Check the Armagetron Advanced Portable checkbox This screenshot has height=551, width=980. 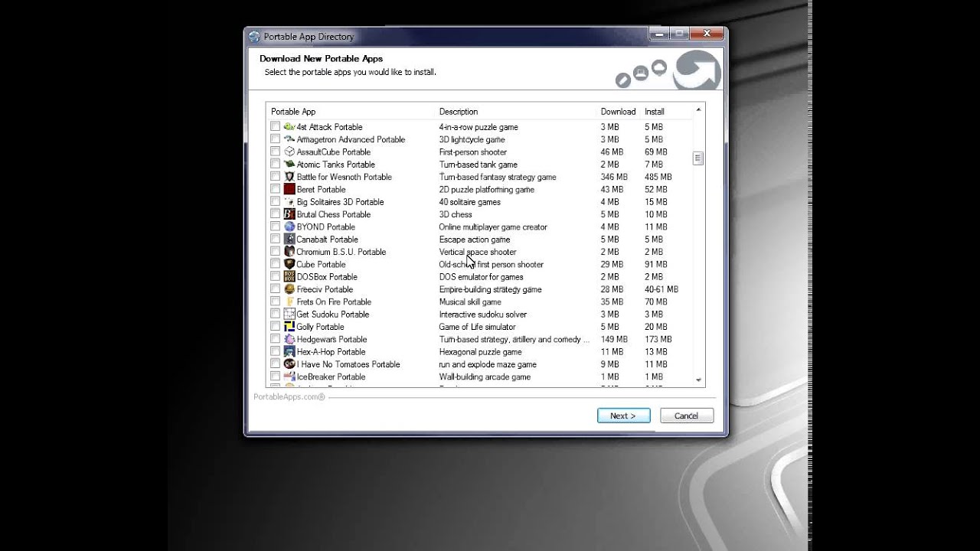pos(275,139)
